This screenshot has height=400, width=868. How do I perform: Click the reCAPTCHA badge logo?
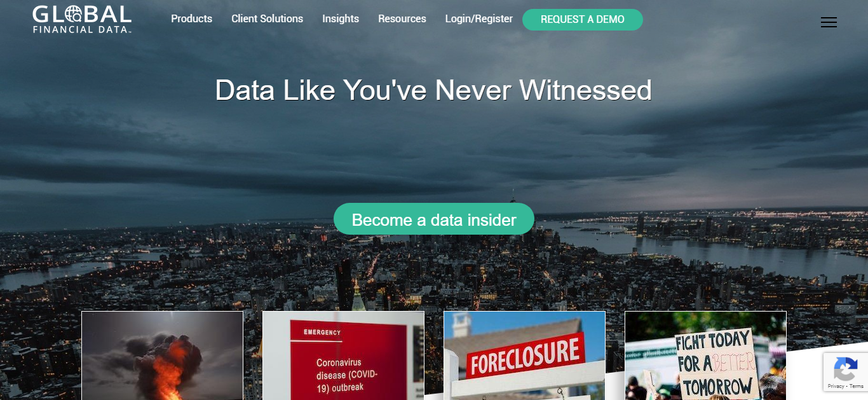(x=845, y=368)
